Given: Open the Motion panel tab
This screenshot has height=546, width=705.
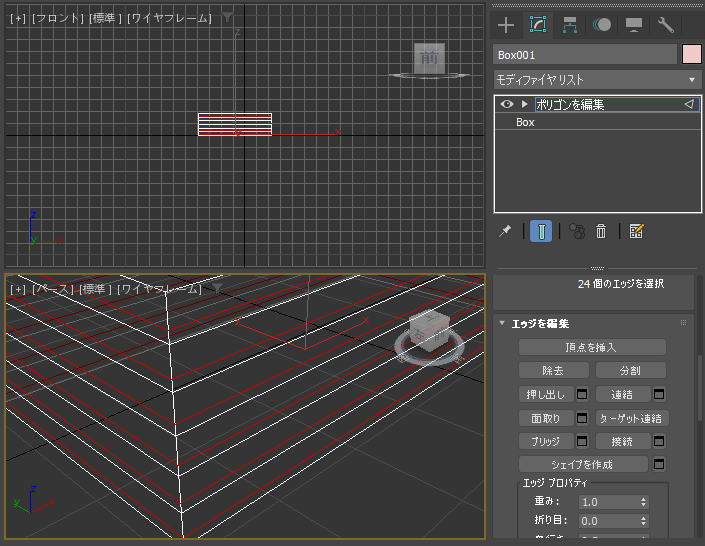Looking at the screenshot, I should click(602, 25).
